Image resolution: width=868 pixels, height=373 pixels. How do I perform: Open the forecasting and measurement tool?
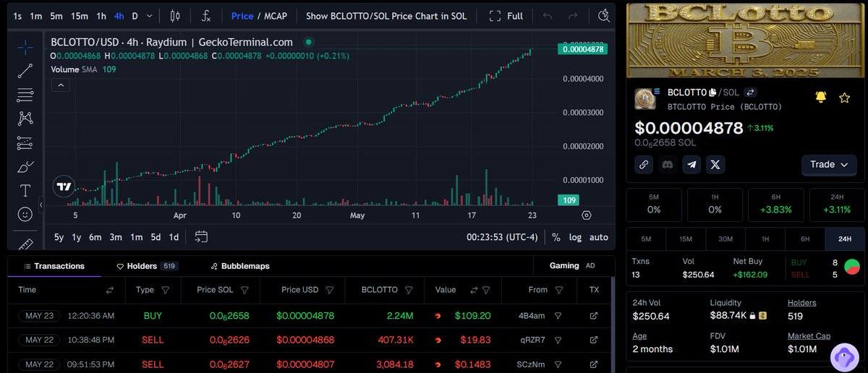[x=25, y=142]
